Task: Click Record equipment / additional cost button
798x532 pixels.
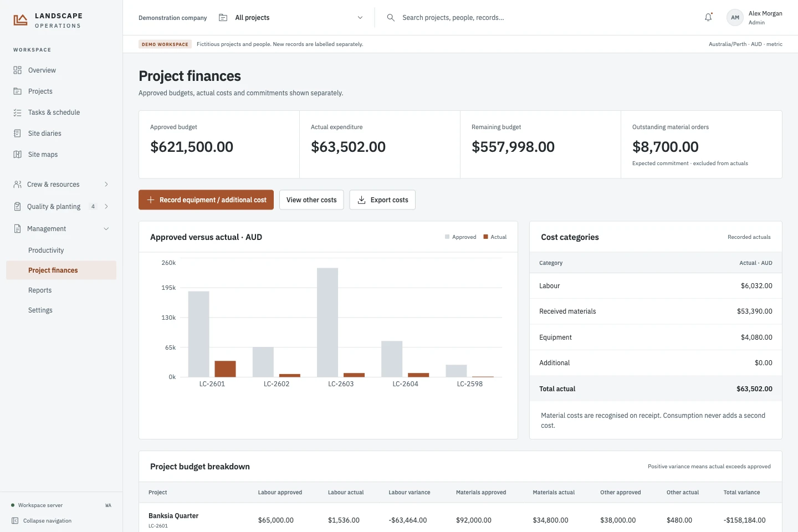Action: [x=206, y=200]
